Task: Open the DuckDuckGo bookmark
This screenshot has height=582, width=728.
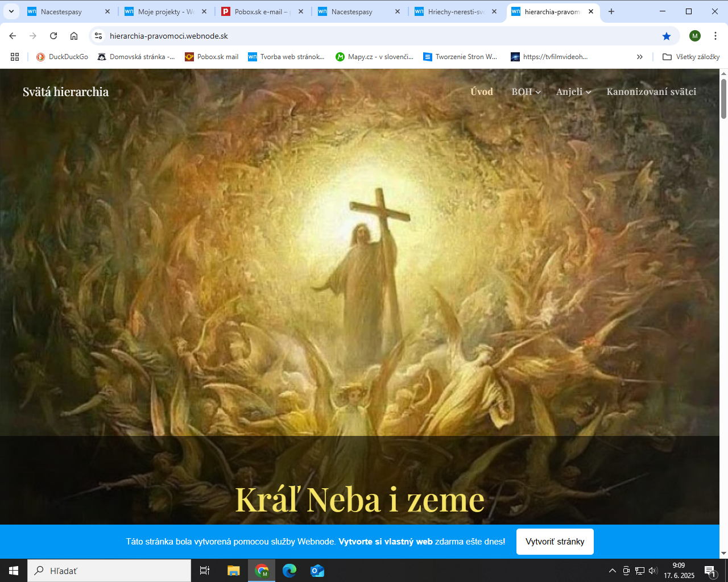Action: point(62,57)
